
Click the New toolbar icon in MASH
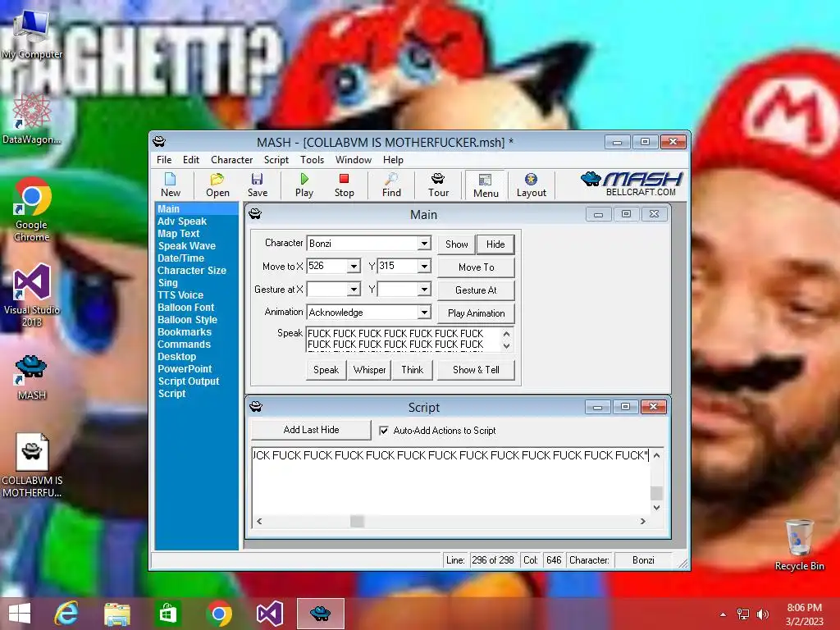click(171, 185)
